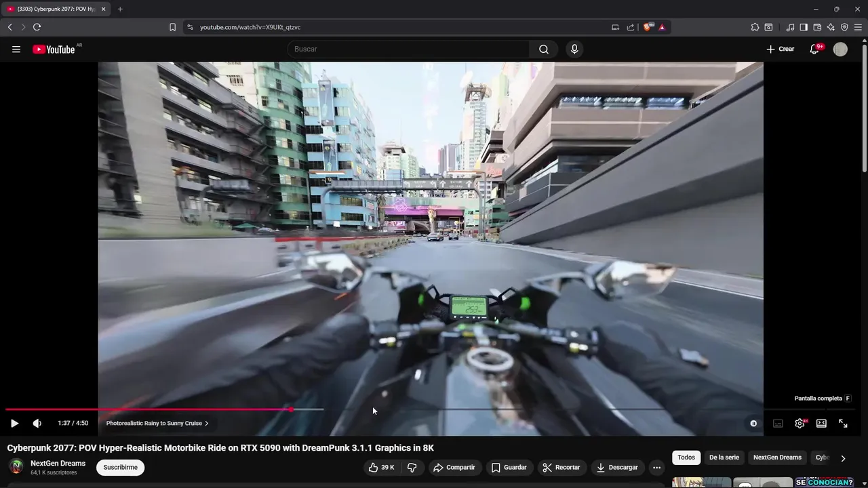Open more actions three-dot menu
The height and width of the screenshot is (488, 868).
click(656, 467)
